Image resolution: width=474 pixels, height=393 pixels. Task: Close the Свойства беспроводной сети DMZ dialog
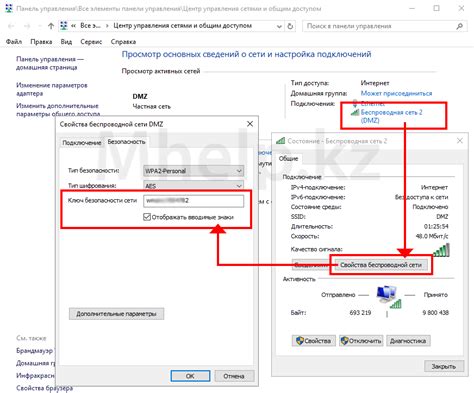tap(250, 124)
